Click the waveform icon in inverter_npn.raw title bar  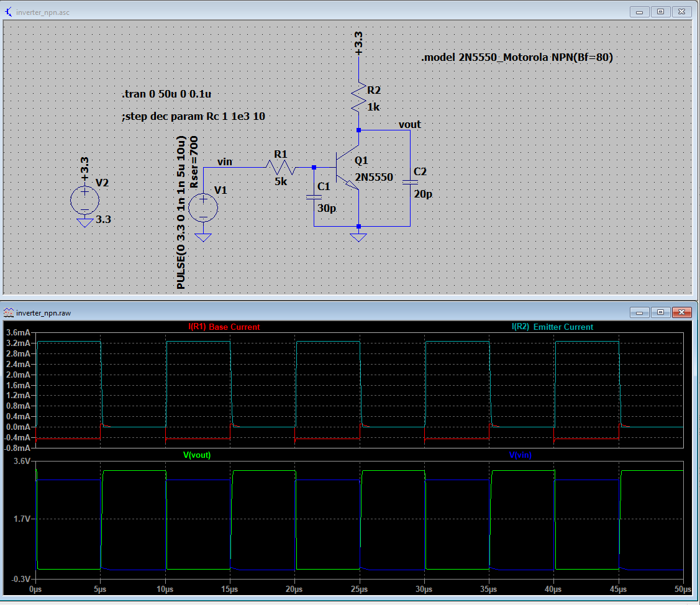click(x=9, y=312)
